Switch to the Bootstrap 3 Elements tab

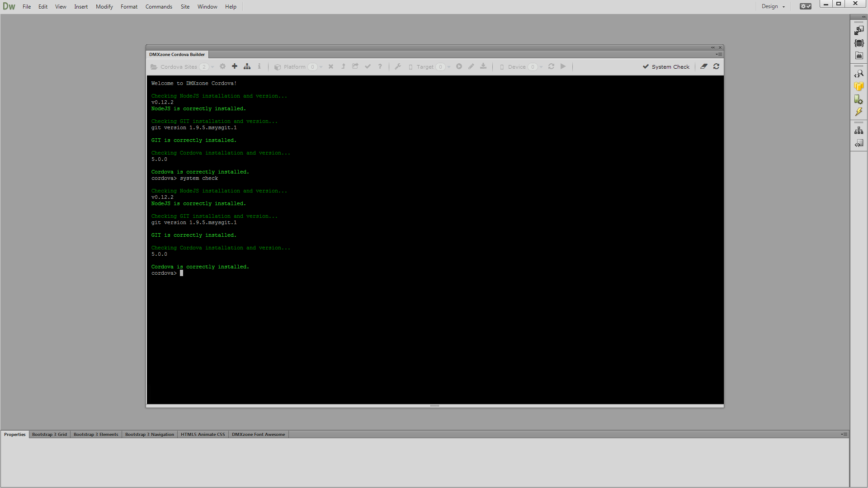point(96,434)
